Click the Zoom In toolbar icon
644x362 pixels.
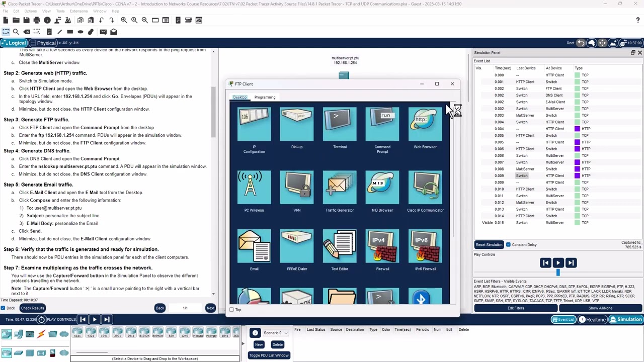pyautogui.click(x=124, y=20)
